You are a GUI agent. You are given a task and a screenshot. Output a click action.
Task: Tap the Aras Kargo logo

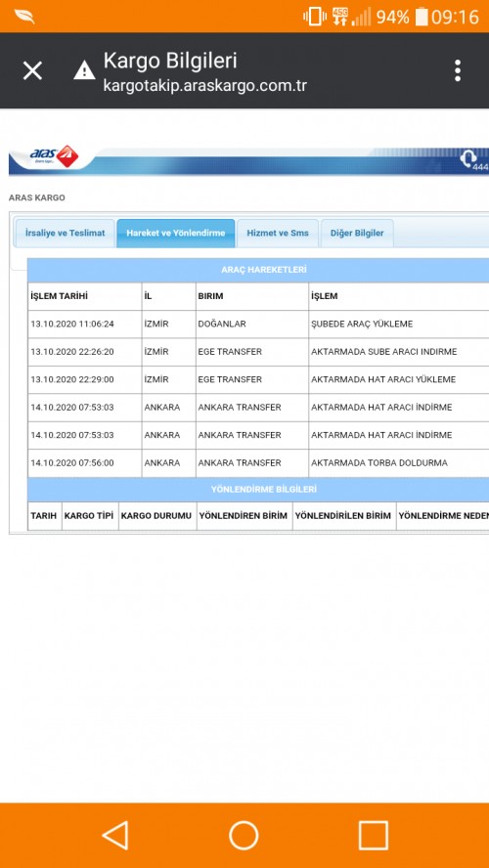tap(55, 156)
